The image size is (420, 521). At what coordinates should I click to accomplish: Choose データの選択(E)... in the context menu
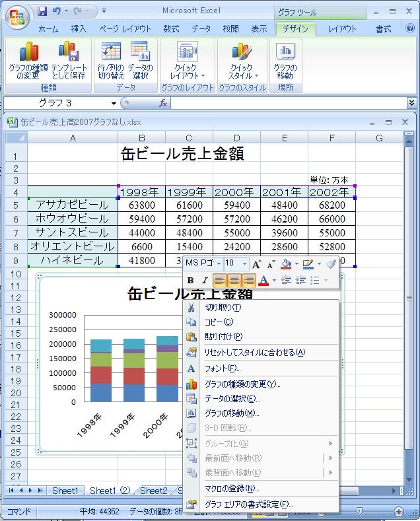click(x=260, y=398)
